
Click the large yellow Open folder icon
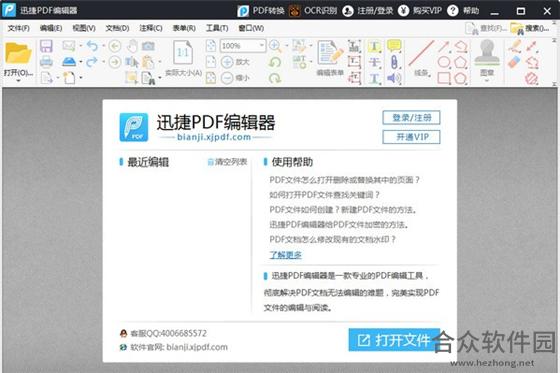(x=18, y=54)
